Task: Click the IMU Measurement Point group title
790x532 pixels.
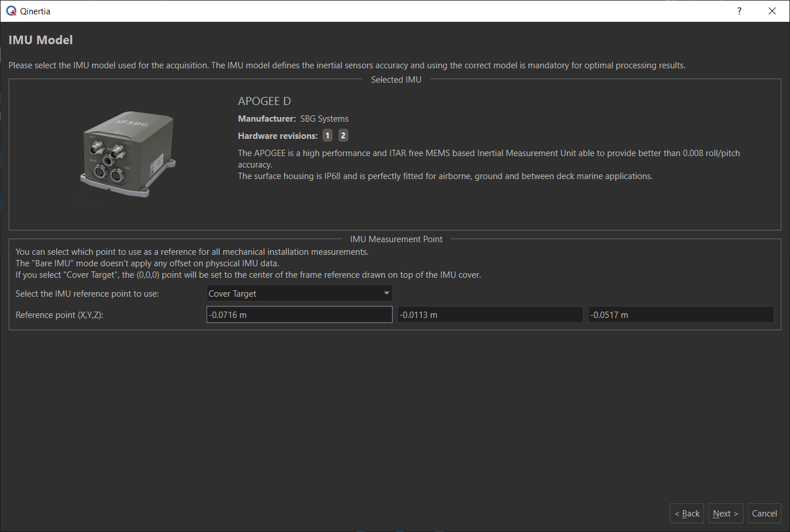Action: (x=396, y=239)
